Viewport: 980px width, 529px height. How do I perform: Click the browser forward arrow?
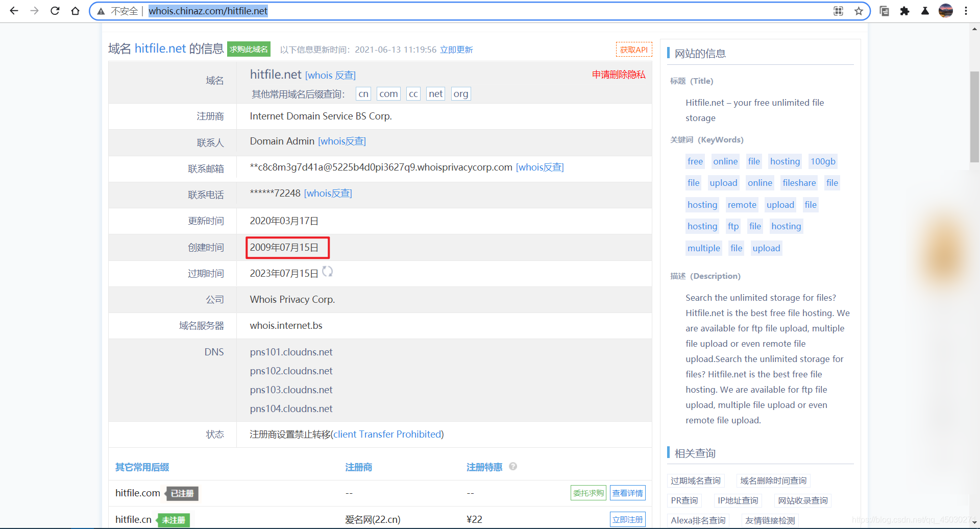pyautogui.click(x=34, y=11)
